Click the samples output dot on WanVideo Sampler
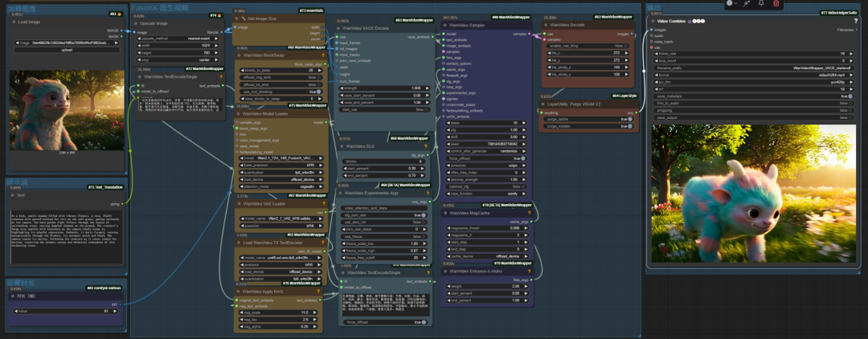The width and height of the screenshot is (868, 339). pos(529,34)
